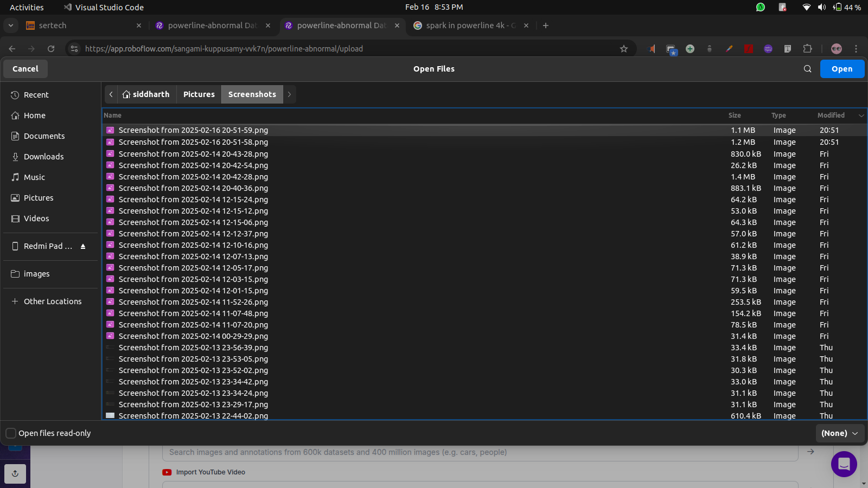The height and width of the screenshot is (488, 868).
Task: Click the blue Open button
Action: 841,69
